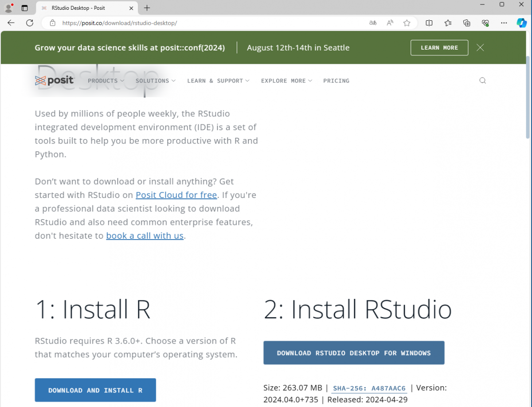Dismiss the posit::conf(2024) banner
The height and width of the screenshot is (407, 532).
pyautogui.click(x=480, y=47)
